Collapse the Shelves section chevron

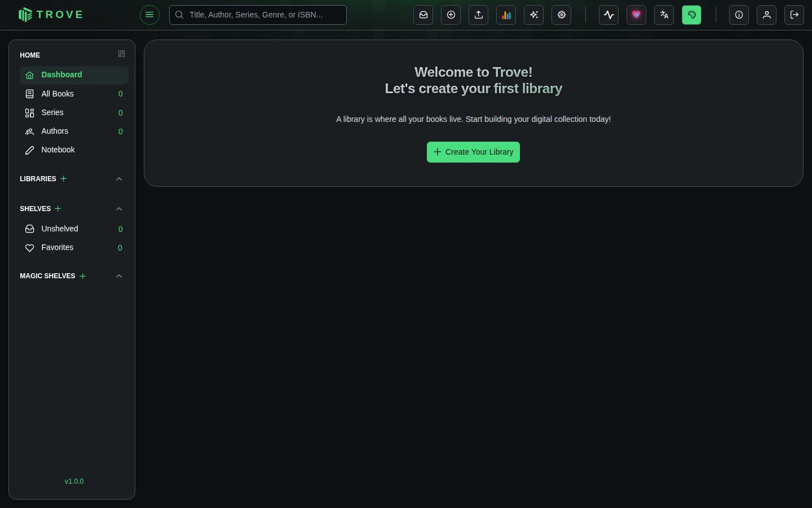119,209
